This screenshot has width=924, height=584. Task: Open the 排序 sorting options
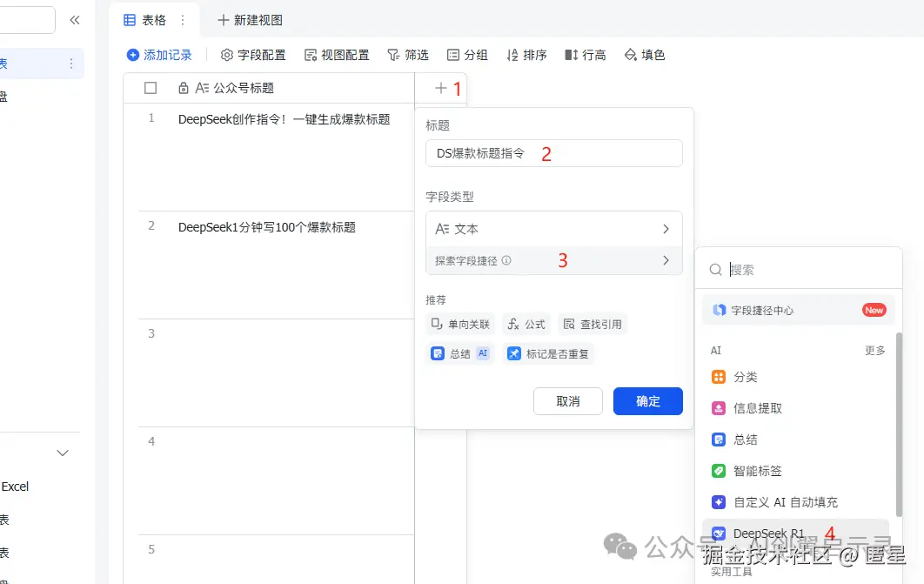click(x=526, y=54)
